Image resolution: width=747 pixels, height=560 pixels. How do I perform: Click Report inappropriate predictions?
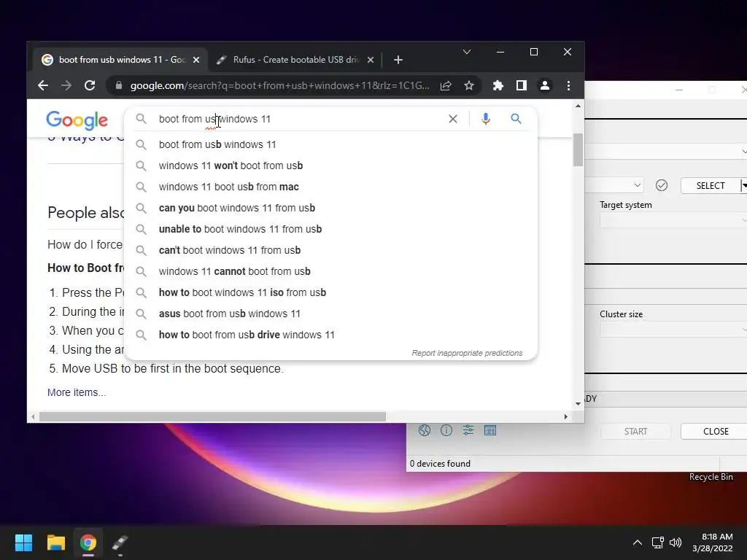pyautogui.click(x=467, y=353)
